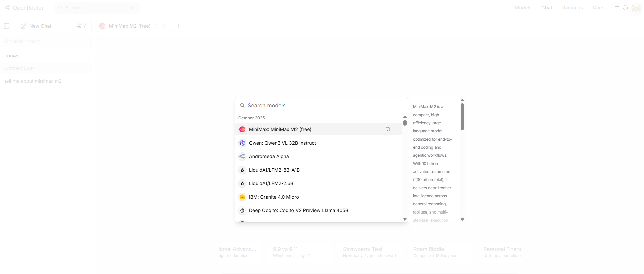
Task: Choose Andromeda Alpha from the model list
Action: (269, 156)
